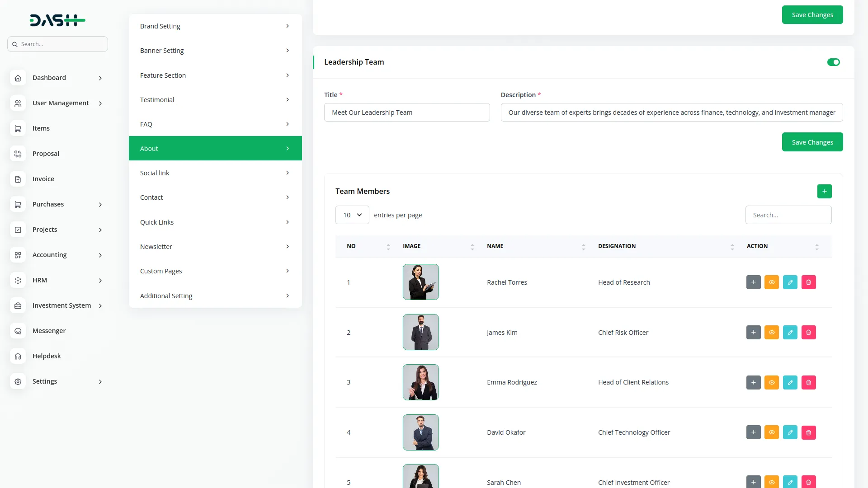Click James Kim profile thumbnail
868x488 pixels.
tap(420, 333)
